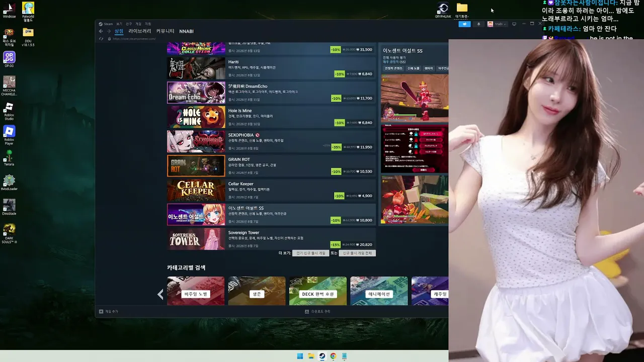View third preview screenshot of 이노센트 어설트 SS
Viewport: 644px width, 362px height.
point(415,200)
